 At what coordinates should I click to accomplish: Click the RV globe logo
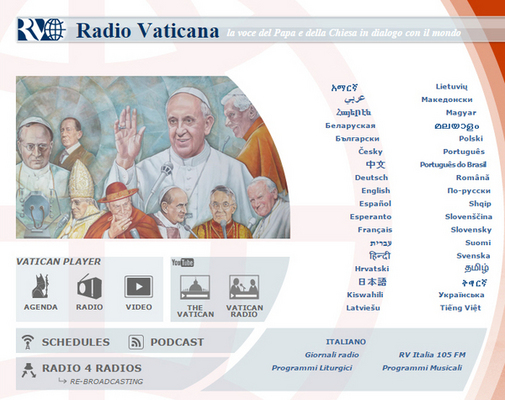[x=41, y=30]
